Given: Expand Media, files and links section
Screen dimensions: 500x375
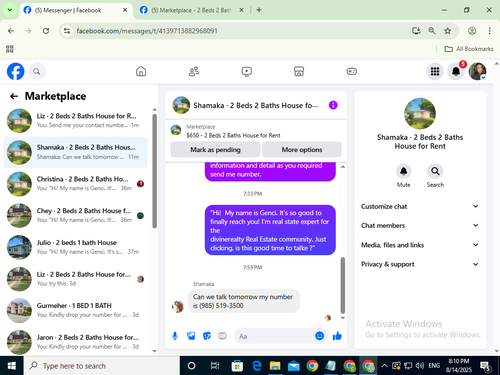Looking at the screenshot, I should (x=420, y=245).
